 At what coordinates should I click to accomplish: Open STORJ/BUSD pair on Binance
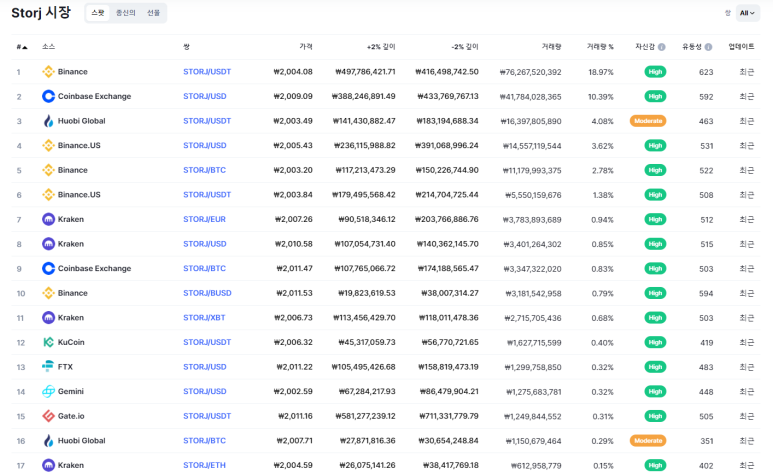tap(207, 293)
